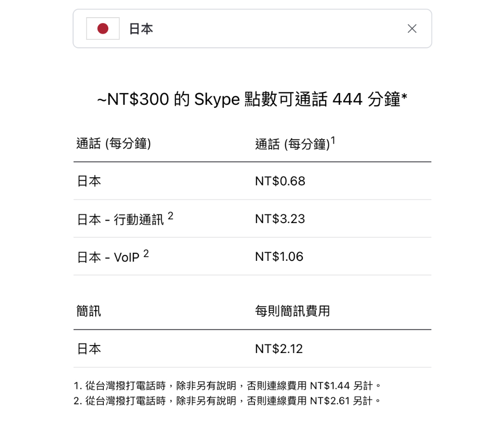The image size is (504, 421).
Task: Select the NT$0.68 Japan call rate
Action: [280, 181]
